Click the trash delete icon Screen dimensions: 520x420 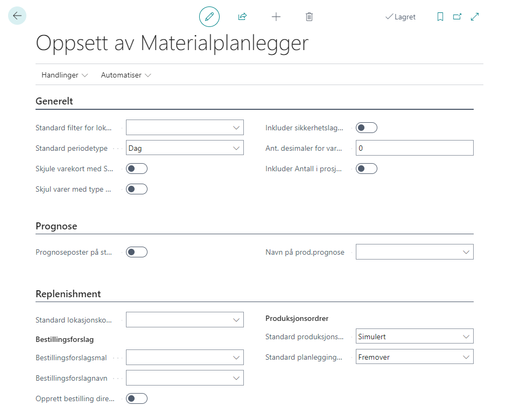click(309, 17)
